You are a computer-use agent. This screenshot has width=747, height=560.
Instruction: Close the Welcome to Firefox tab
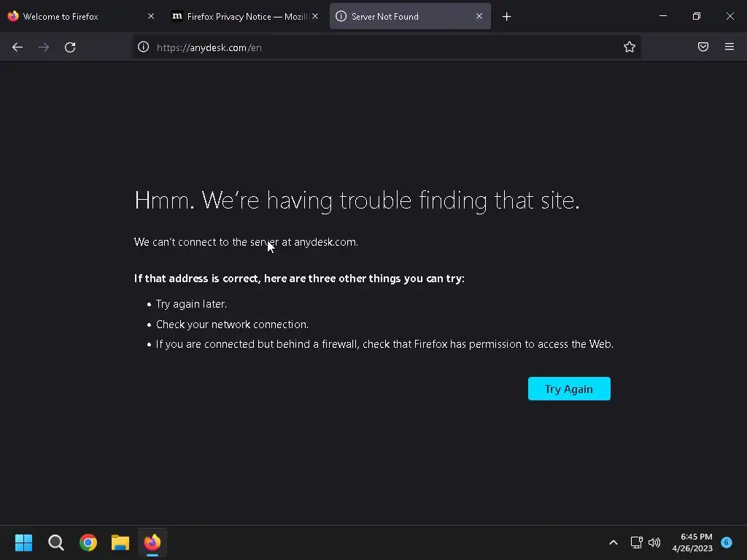click(151, 16)
